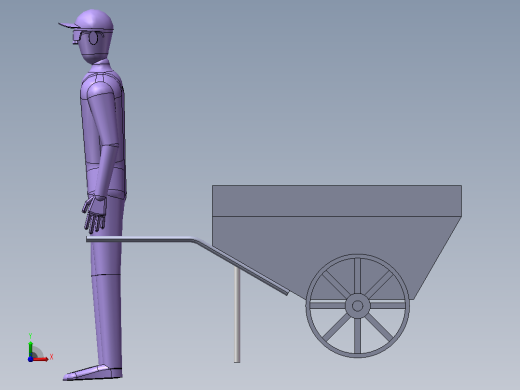Viewport: 520px width, 390px height.
Task: Select the wheelbarrow wheel hub
Action: point(357,306)
